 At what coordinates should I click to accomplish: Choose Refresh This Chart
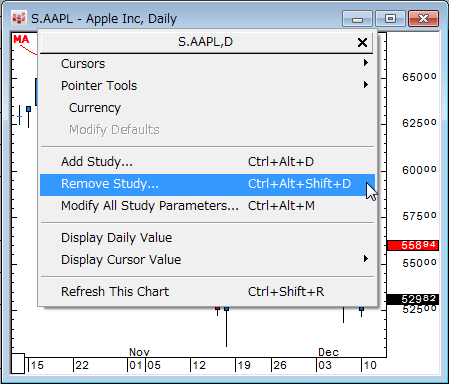207,292
